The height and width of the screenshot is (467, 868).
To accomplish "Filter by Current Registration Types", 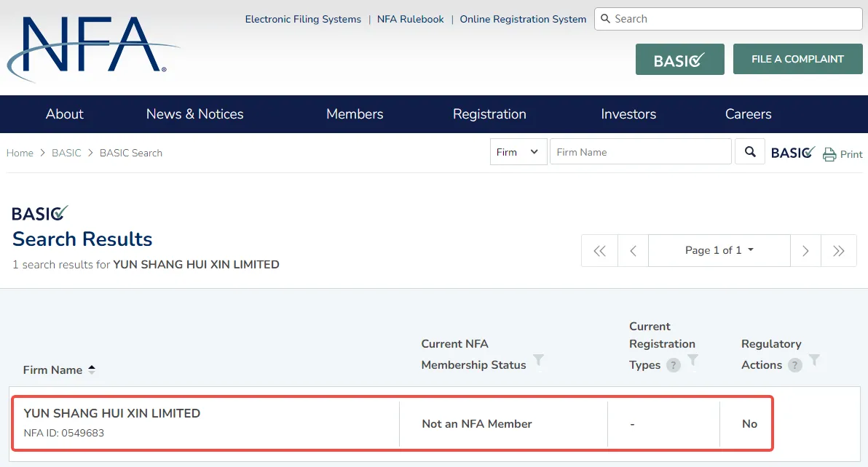I will 693,361.
